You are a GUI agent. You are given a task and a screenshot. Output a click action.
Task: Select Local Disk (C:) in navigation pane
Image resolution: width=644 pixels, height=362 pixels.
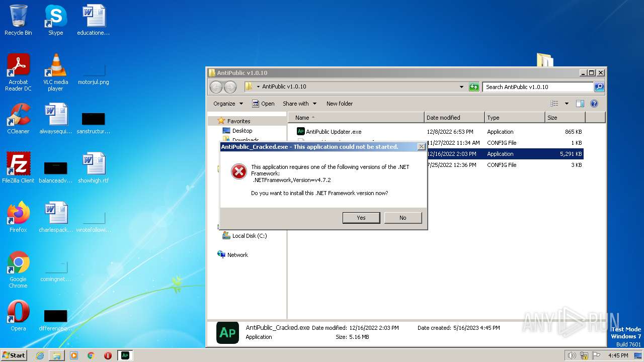pos(250,236)
